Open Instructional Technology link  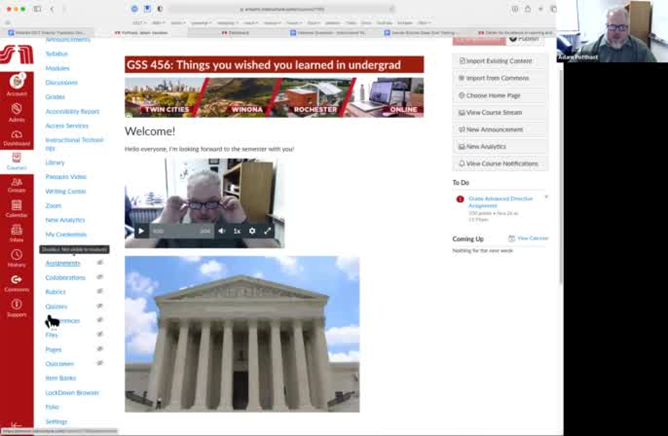pyautogui.click(x=74, y=144)
